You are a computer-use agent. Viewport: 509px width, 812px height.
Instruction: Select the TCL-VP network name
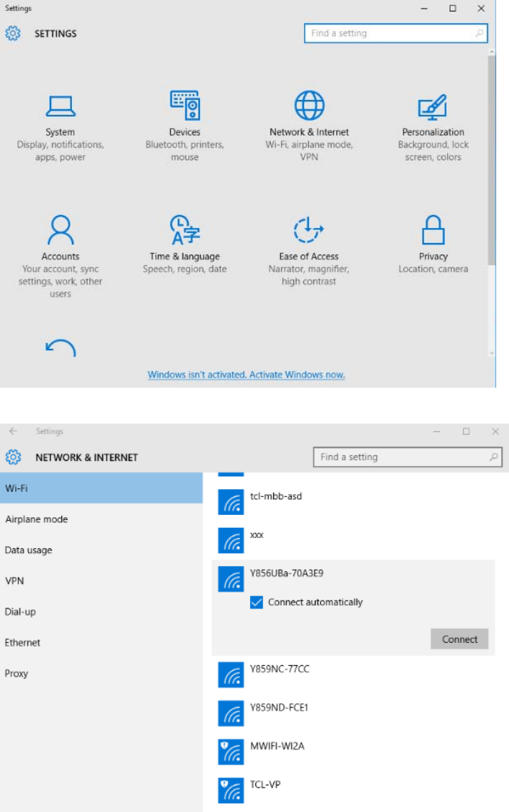265,784
